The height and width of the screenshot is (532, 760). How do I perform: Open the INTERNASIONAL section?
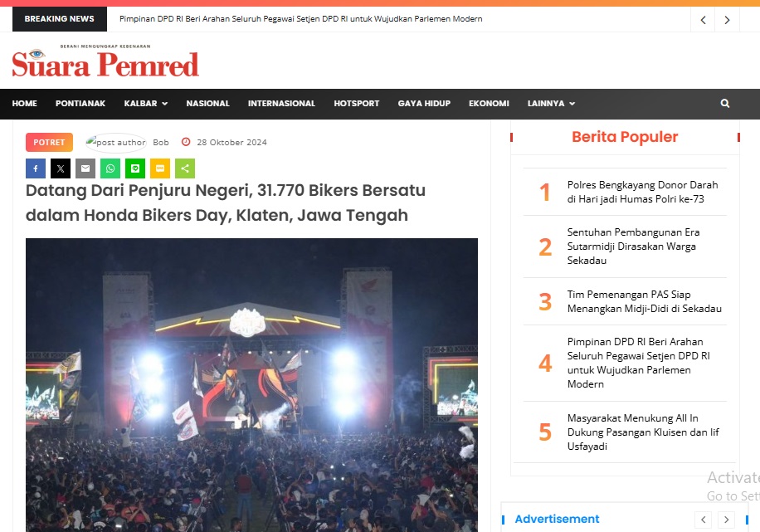[281, 103]
